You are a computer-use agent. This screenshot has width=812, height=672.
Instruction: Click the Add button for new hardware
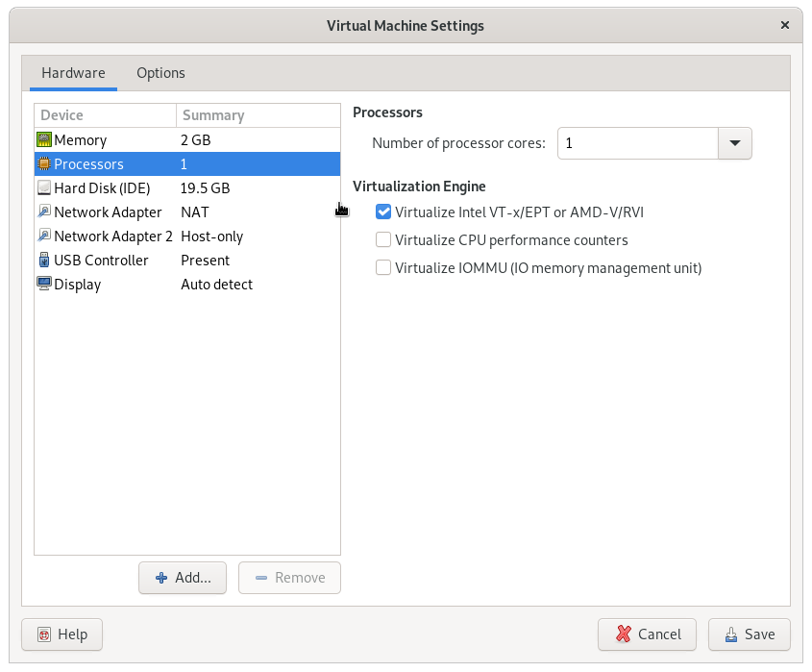point(182,578)
